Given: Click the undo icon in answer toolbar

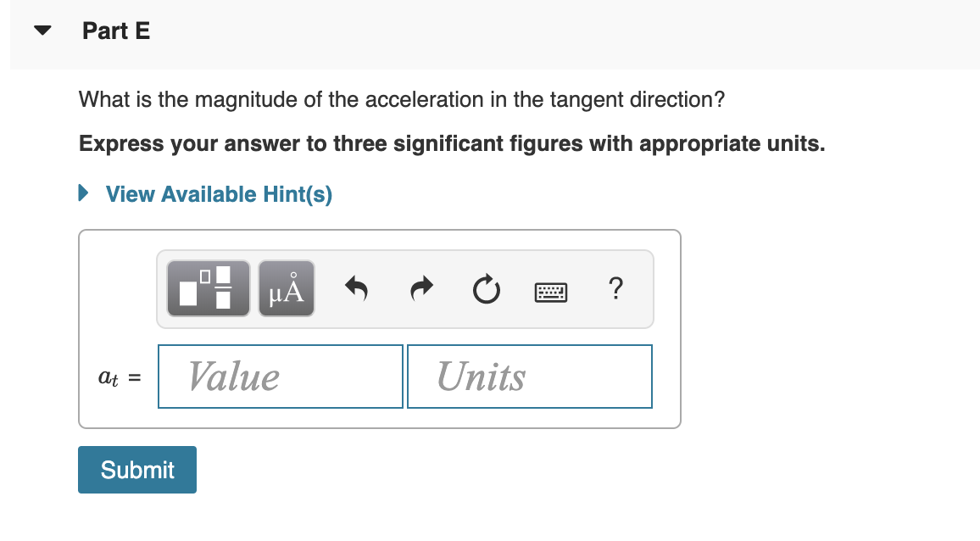Looking at the screenshot, I should pyautogui.click(x=356, y=288).
